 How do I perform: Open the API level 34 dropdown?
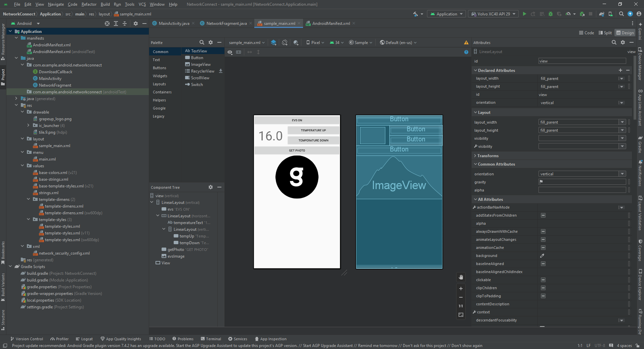tap(336, 42)
